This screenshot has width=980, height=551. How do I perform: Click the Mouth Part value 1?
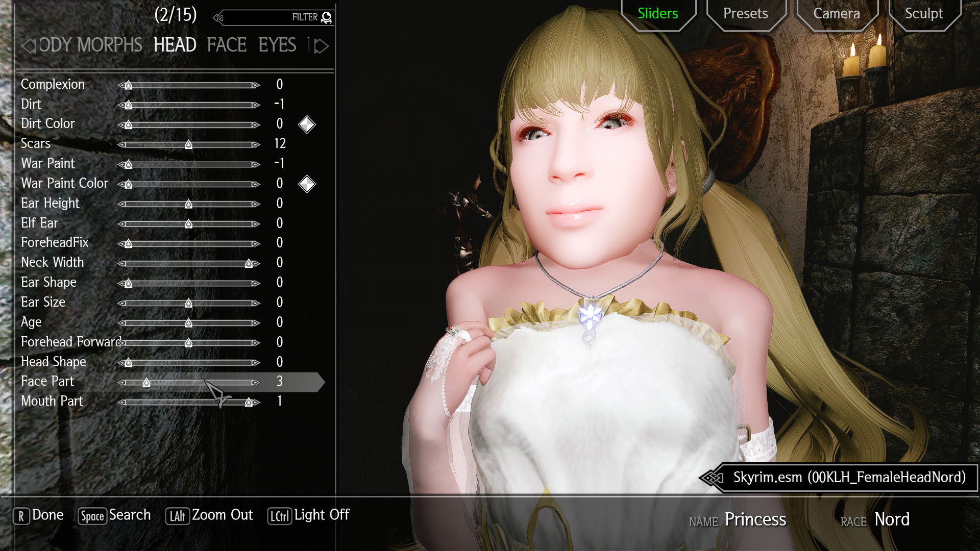point(280,402)
